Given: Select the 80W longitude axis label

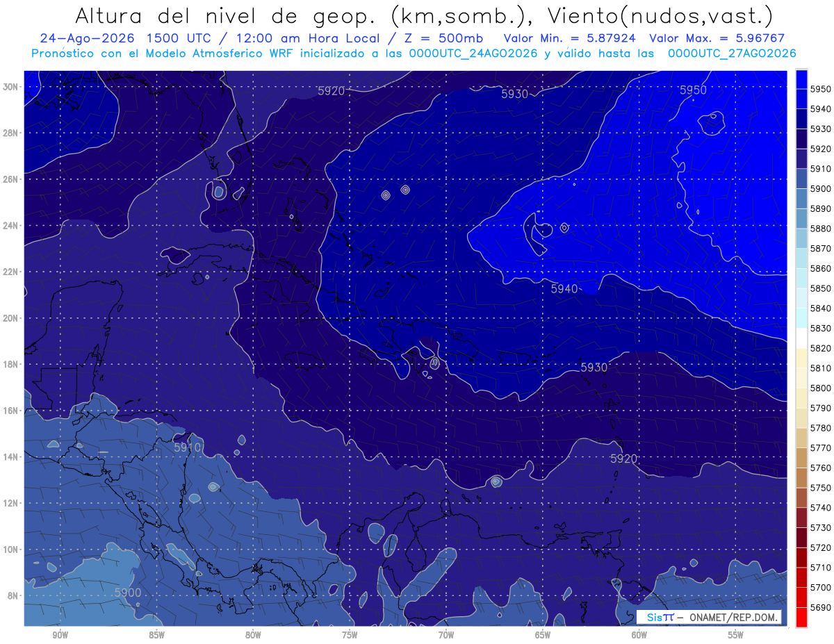Looking at the screenshot, I should coord(253,635).
